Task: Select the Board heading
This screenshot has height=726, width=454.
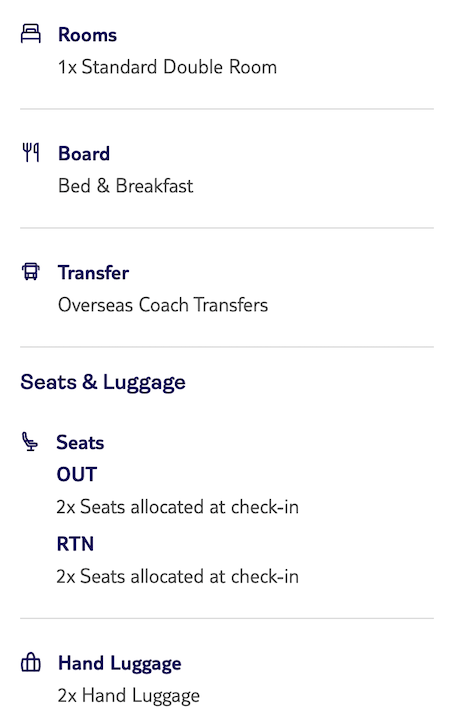Action: coord(84,154)
